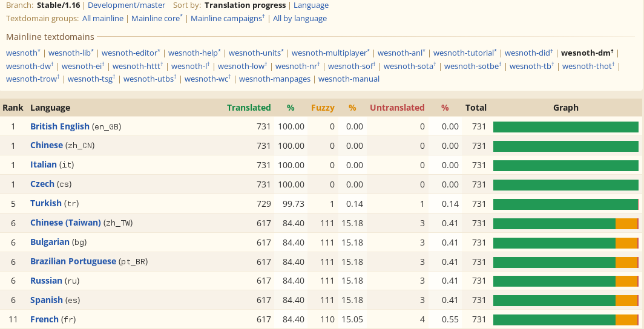Click French fuzzy percentage 15.05
The image size is (644, 329).
click(352, 319)
